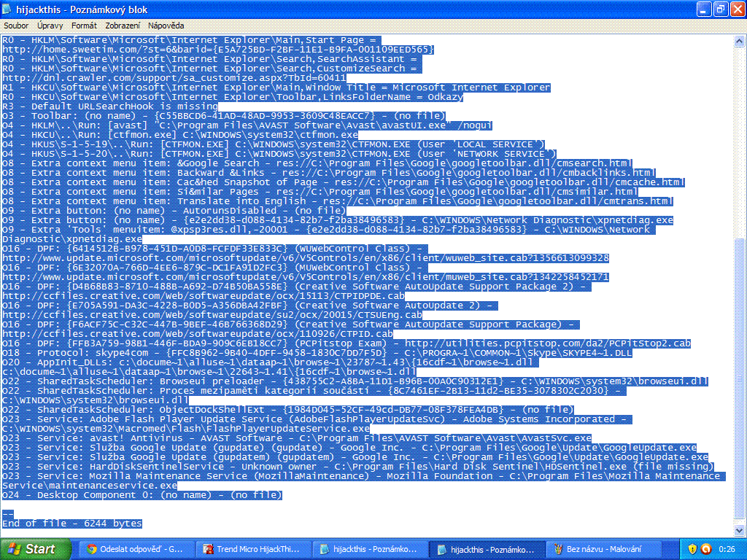Click the sweetim.com start page URL line

pyautogui.click(x=218, y=50)
